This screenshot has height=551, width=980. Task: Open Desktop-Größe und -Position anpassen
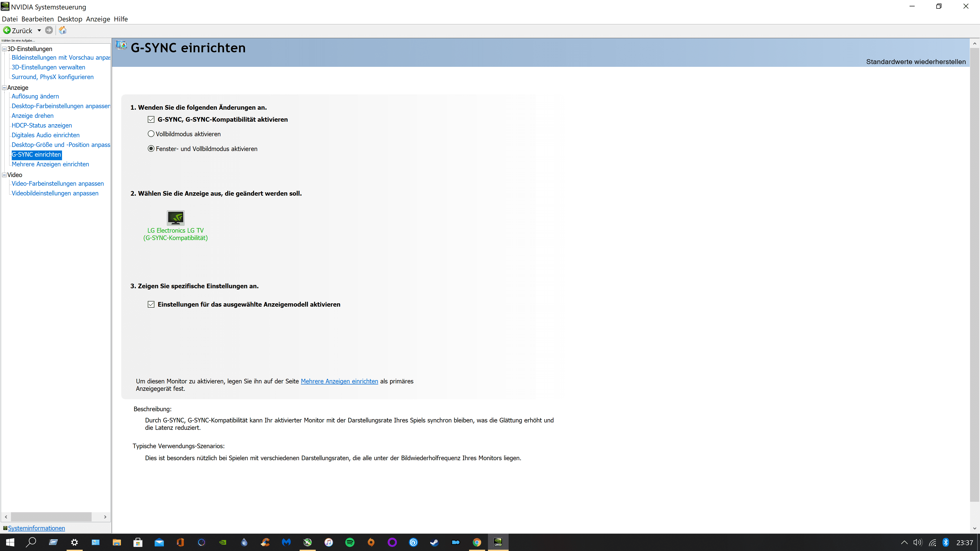[61, 145]
